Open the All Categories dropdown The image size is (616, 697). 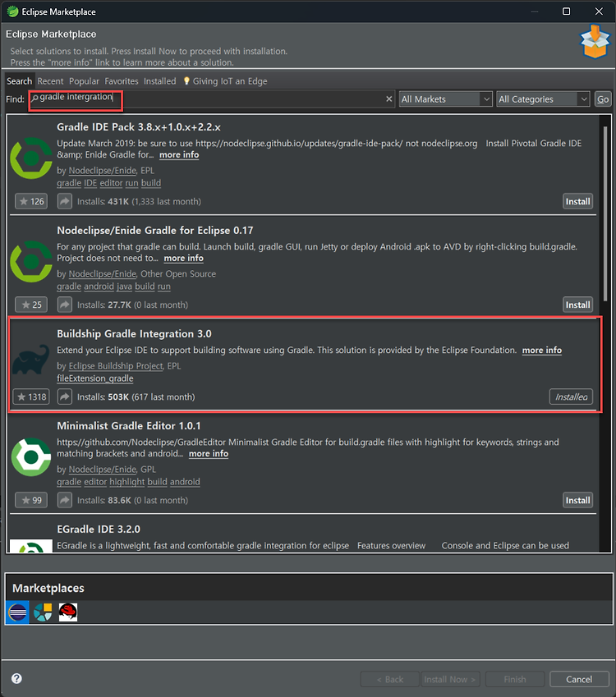pyautogui.click(x=543, y=99)
